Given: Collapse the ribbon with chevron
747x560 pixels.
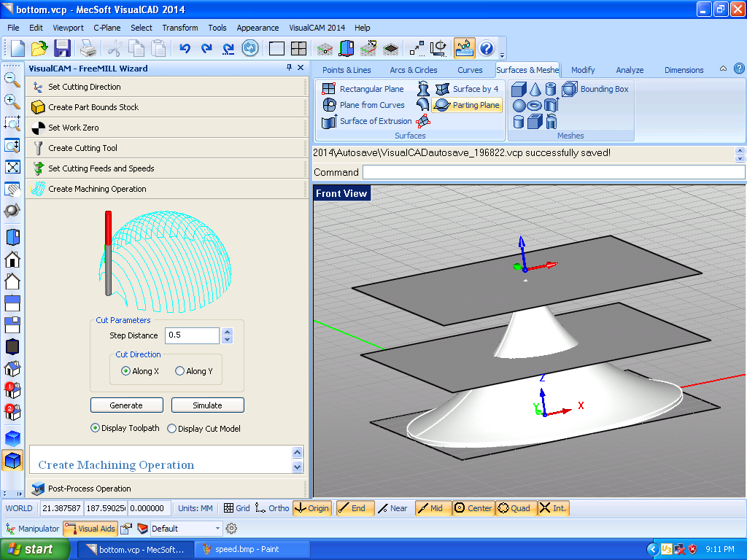Looking at the screenshot, I should tap(723, 69).
